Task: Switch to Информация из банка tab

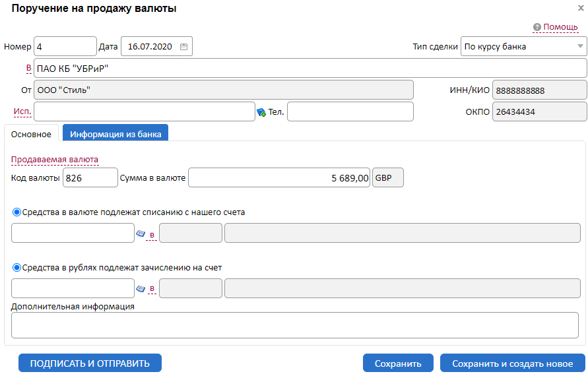Action: coord(115,134)
